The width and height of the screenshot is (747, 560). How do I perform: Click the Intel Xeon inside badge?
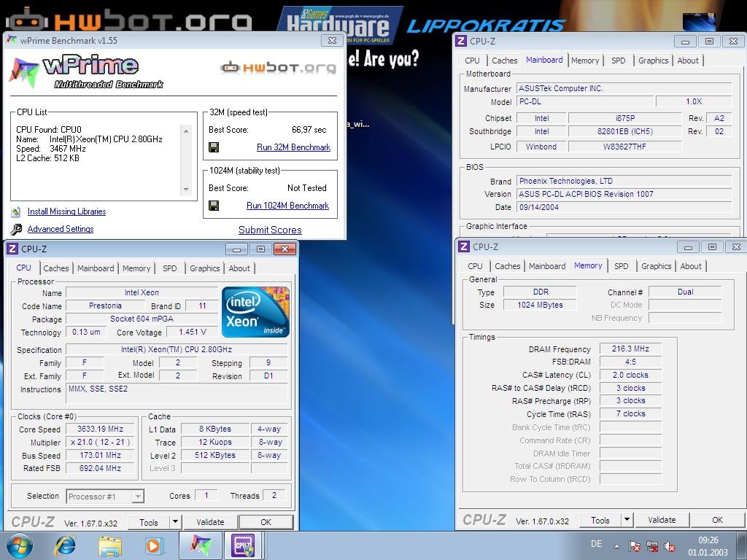(255, 312)
